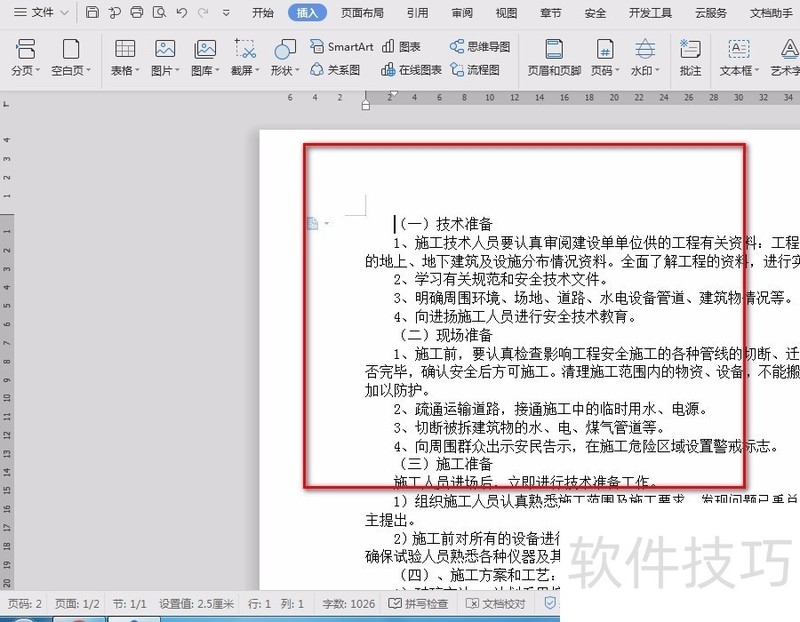Click the heading （一）技术准备
Screen dimensions: 800x622
click(444, 224)
